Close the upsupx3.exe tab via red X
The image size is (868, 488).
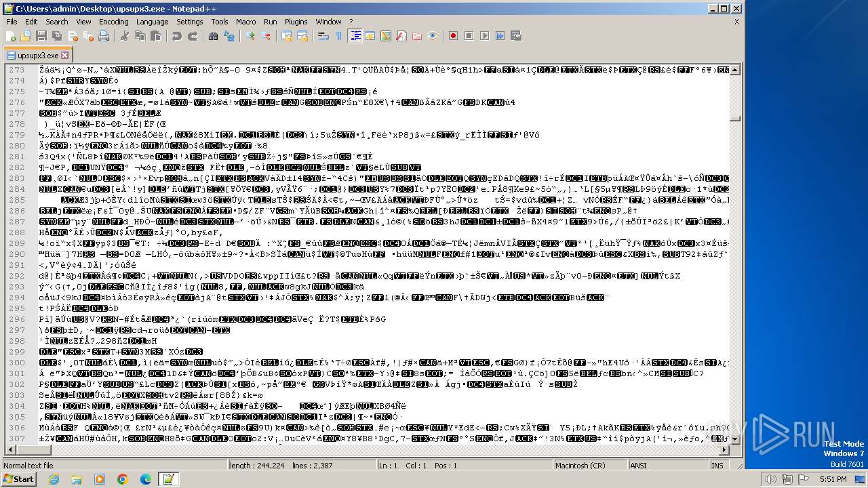pyautogui.click(x=65, y=56)
